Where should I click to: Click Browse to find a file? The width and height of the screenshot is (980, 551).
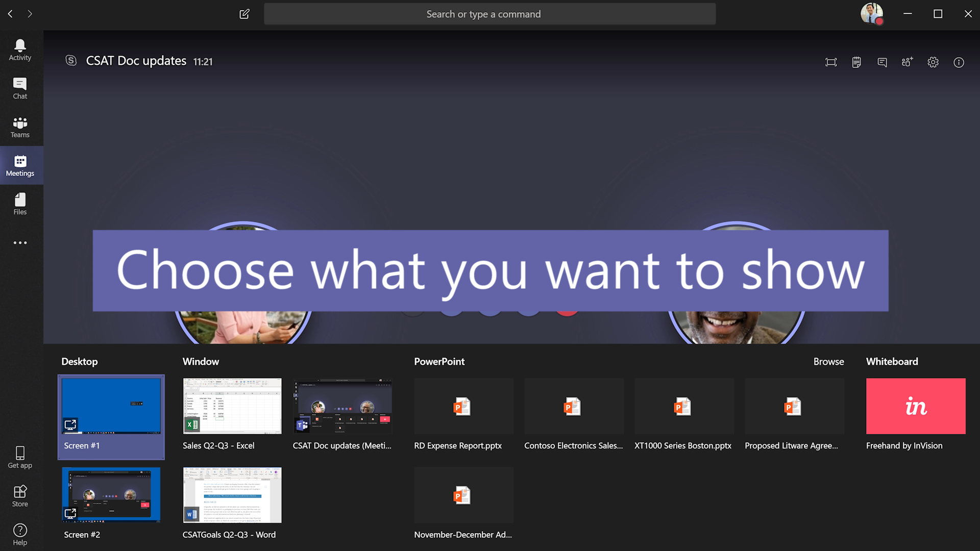pos(828,361)
